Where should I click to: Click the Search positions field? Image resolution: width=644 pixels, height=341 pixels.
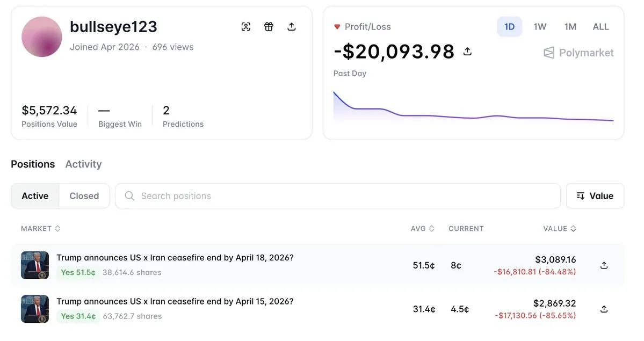[344, 196]
